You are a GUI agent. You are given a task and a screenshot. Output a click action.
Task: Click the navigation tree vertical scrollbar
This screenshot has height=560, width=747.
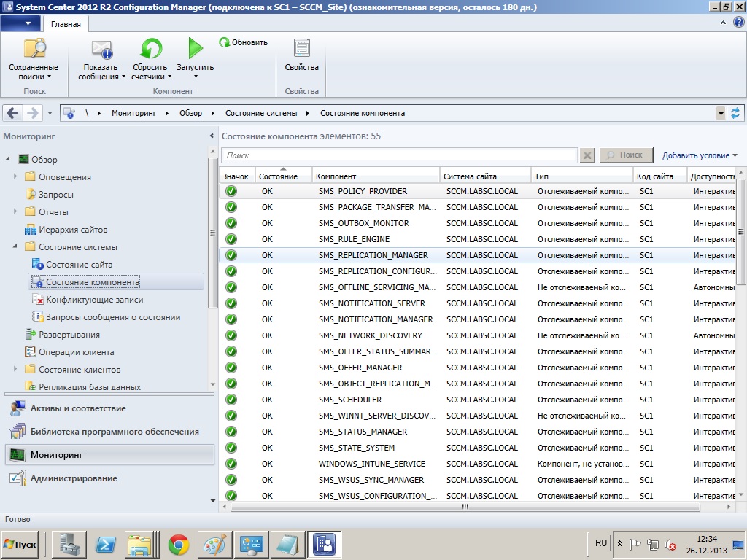(212, 233)
